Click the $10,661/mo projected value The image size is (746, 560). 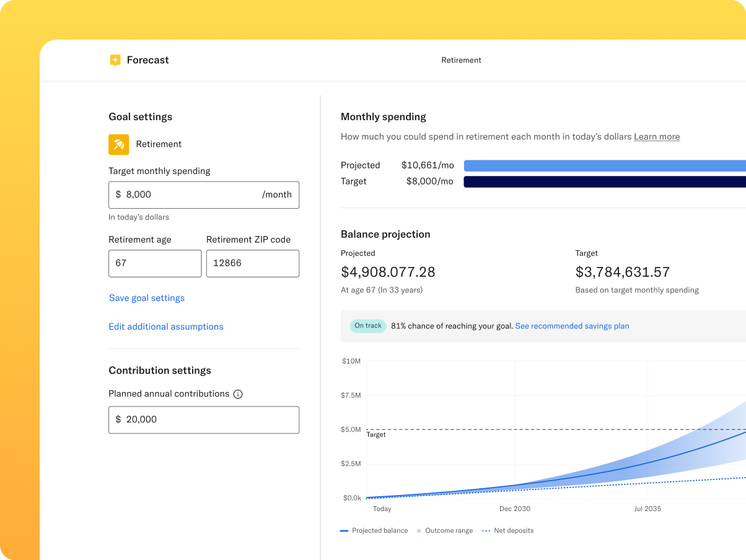click(x=427, y=165)
